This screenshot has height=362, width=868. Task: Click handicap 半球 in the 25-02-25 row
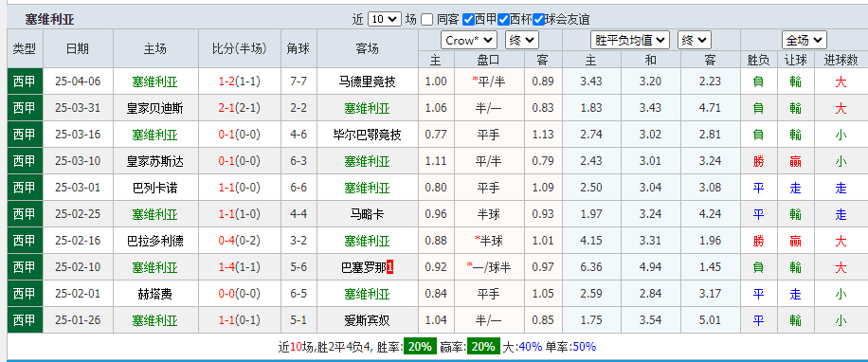488,214
